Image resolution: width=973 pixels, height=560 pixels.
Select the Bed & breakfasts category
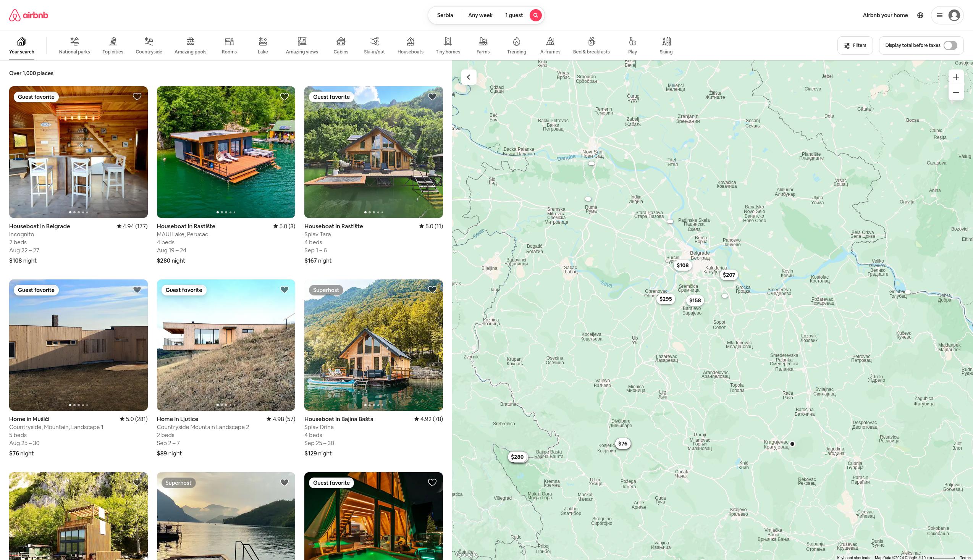pyautogui.click(x=591, y=45)
